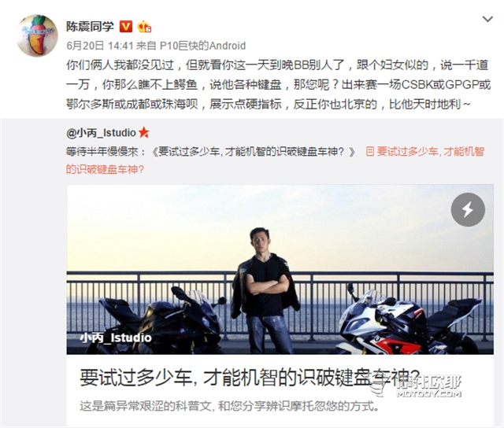This screenshot has width=504, height=428.
Task: Click the red star badge beside 小丙_Istudio
Action: [143, 132]
